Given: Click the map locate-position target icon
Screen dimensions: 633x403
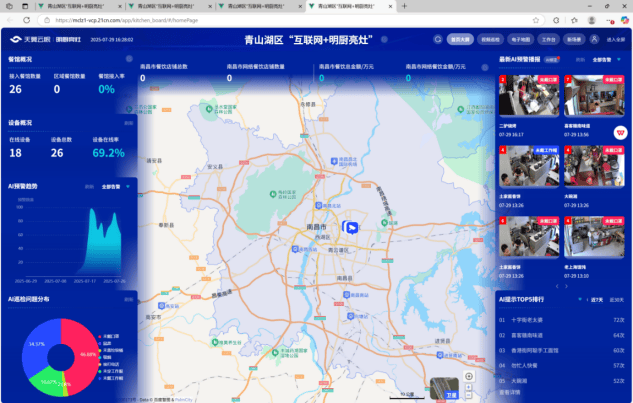Looking at the screenshot, I should 469,376.
